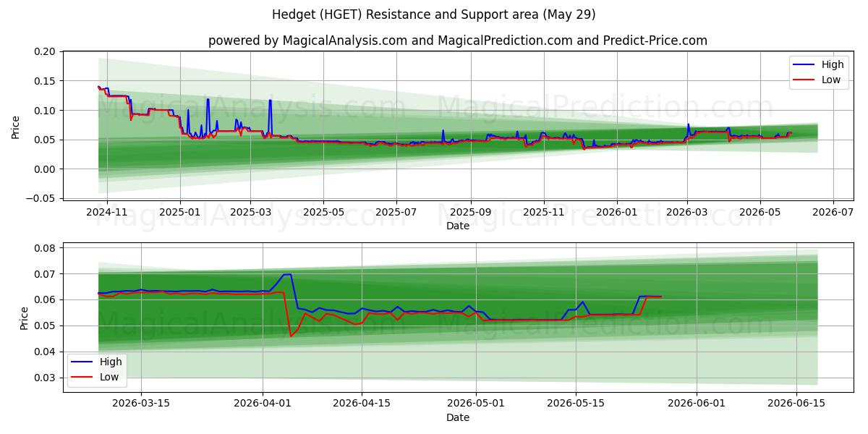Click the '2025-05' x-axis label
Viewport: 868px width, 434px height.
[x=323, y=213]
